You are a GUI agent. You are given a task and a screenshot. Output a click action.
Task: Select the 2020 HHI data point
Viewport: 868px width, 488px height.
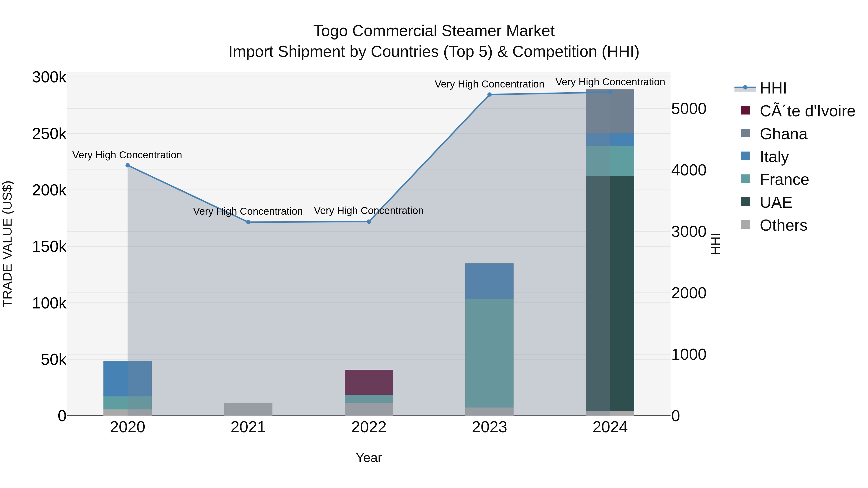(128, 165)
